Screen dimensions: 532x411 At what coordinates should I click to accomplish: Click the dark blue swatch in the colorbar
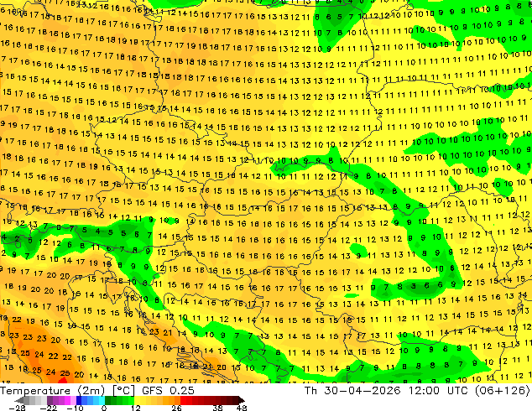click(x=79, y=400)
